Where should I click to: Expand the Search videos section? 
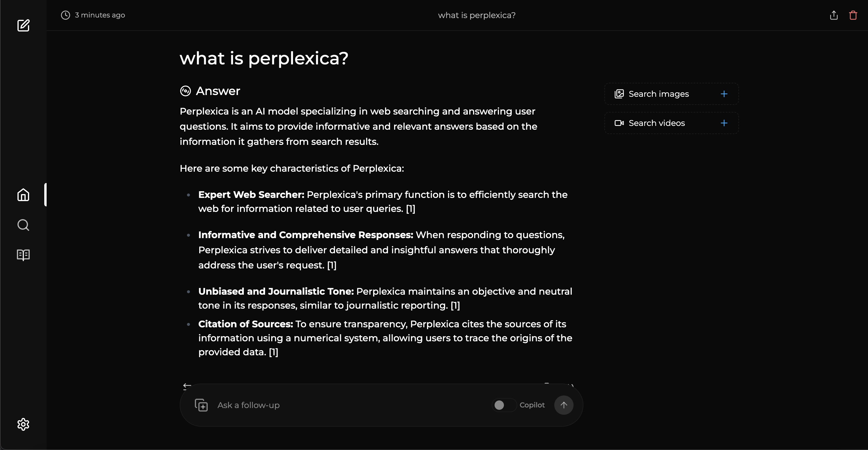tap(724, 123)
